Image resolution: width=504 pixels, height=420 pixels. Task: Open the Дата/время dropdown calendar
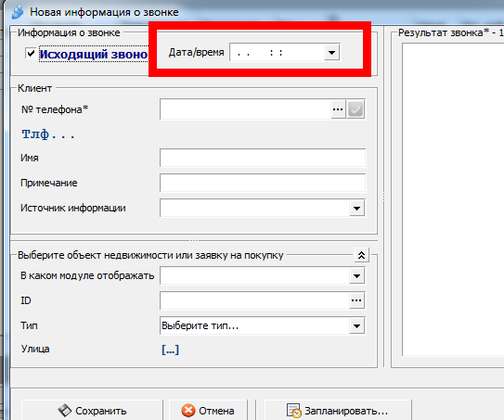331,52
